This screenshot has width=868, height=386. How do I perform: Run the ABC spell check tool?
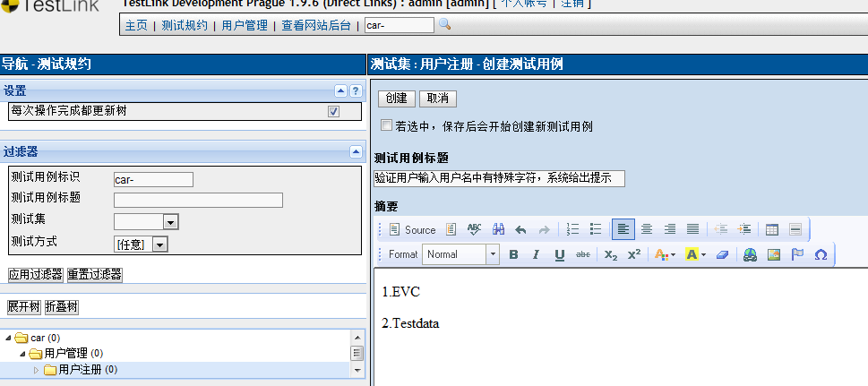pyautogui.click(x=475, y=229)
